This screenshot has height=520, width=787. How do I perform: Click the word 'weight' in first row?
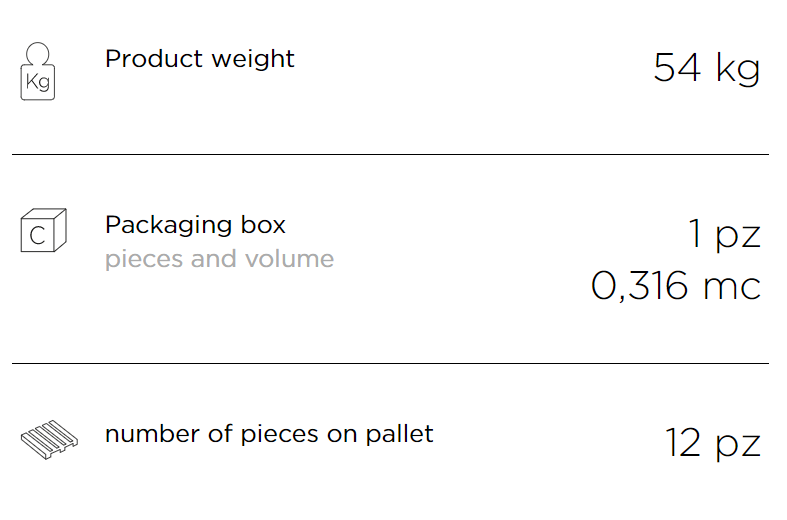click(253, 59)
